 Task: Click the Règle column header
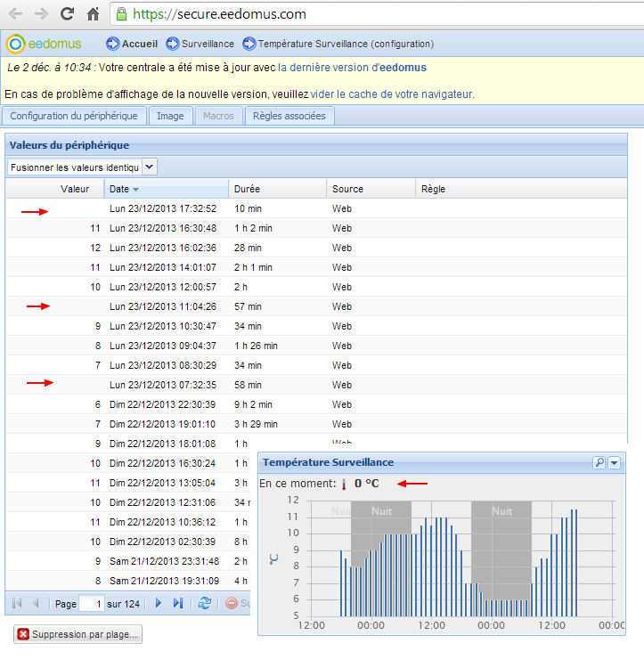pyautogui.click(x=521, y=189)
